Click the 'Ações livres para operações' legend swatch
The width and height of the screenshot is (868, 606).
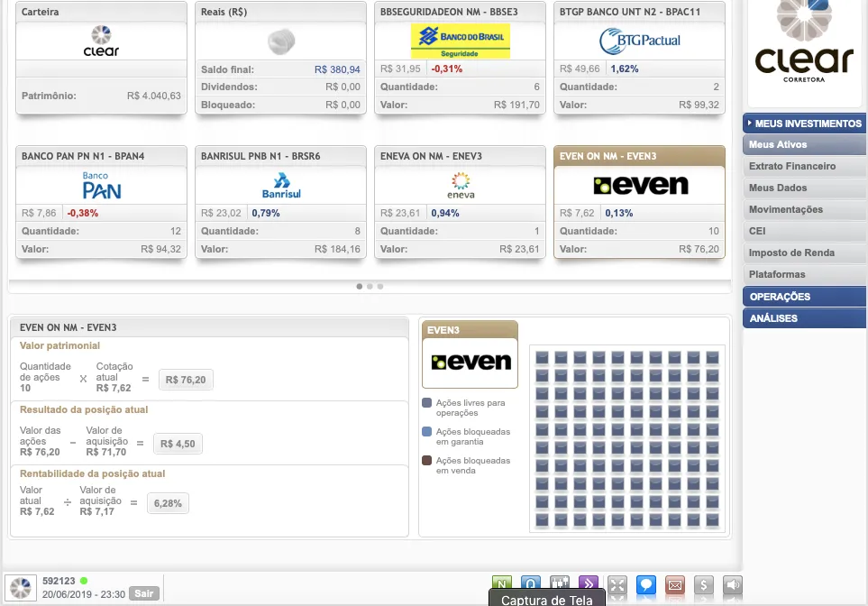pyautogui.click(x=427, y=403)
